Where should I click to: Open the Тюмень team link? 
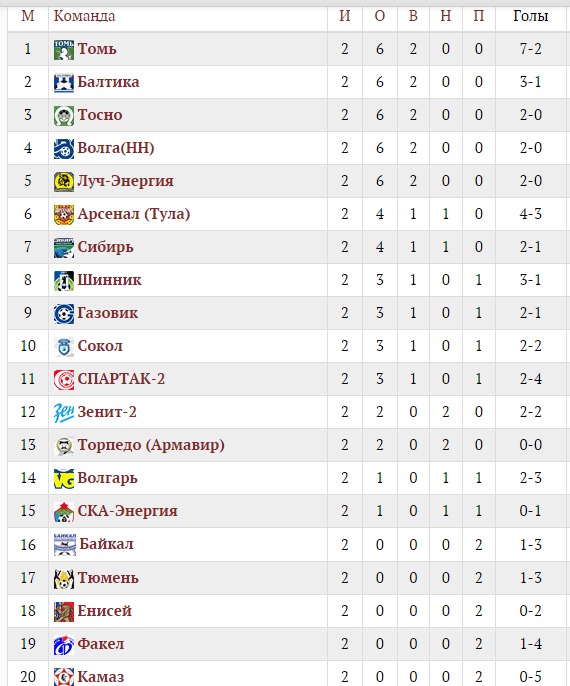click(x=108, y=578)
